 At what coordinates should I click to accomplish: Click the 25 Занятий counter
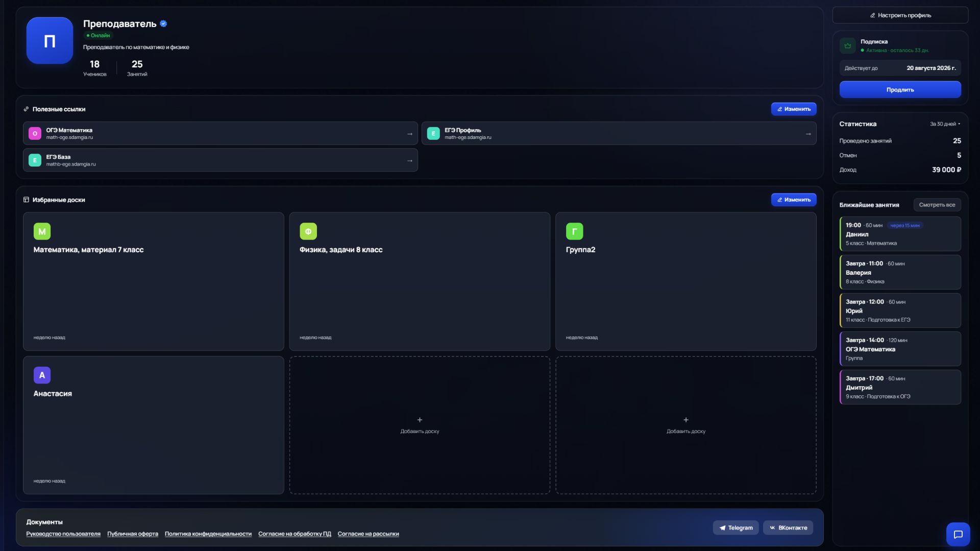[x=137, y=68]
